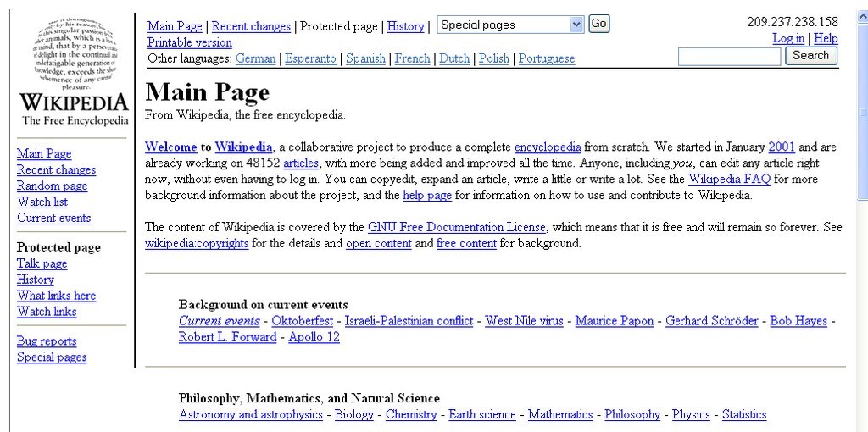Open Talk page in sidebar

click(x=42, y=263)
